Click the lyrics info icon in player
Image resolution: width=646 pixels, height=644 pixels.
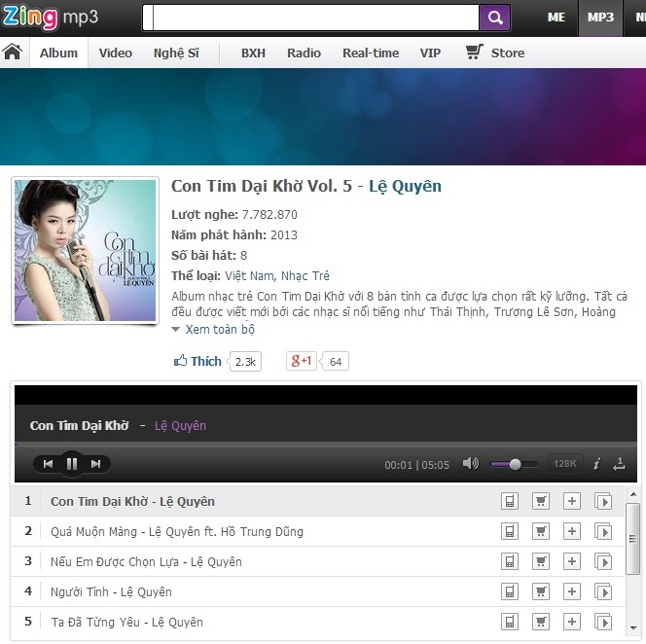point(596,464)
